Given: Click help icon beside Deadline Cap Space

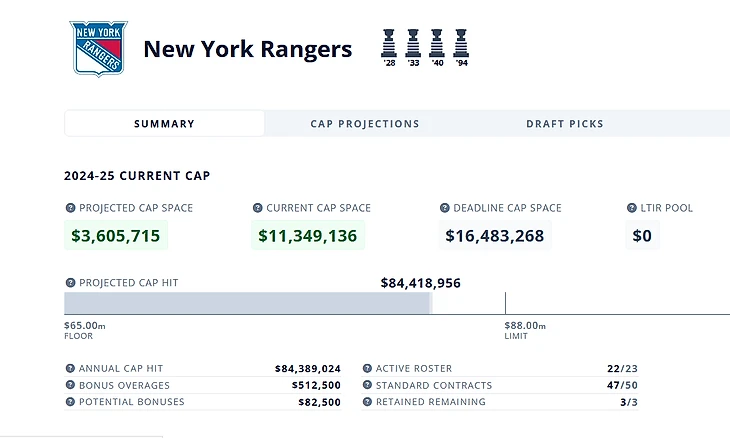Looking at the screenshot, I should coord(444,208).
